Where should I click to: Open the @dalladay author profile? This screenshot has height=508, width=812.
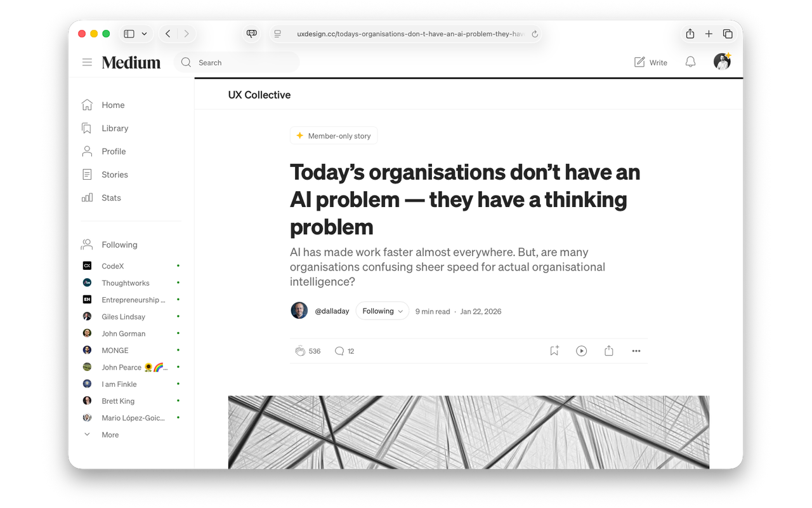tap(332, 311)
